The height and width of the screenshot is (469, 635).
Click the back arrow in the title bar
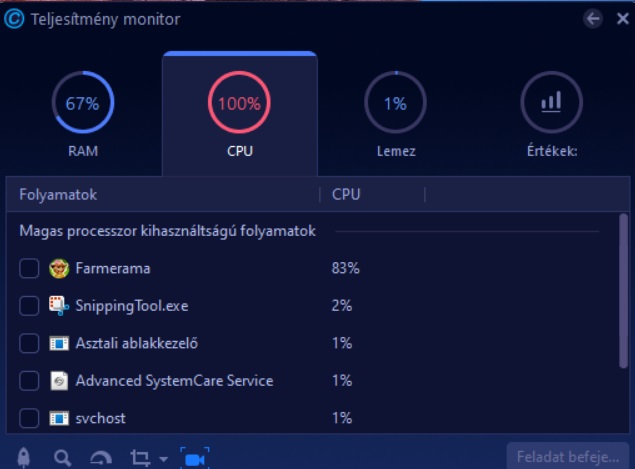[593, 19]
